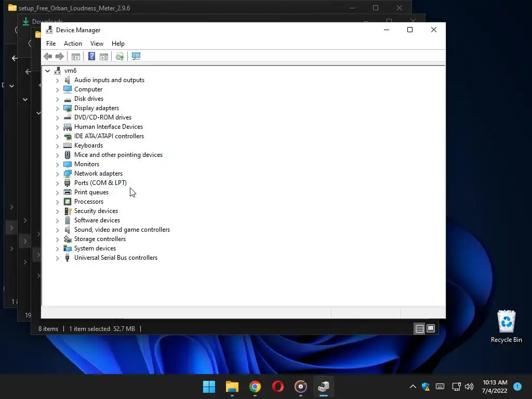The image size is (532, 399).
Task: Select the Monitors tree entry text
Action: point(87,164)
